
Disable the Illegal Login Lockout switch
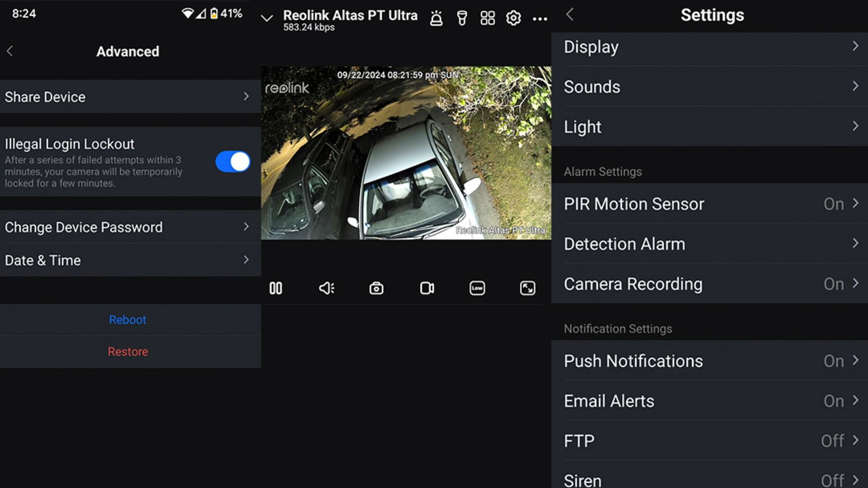click(x=233, y=162)
